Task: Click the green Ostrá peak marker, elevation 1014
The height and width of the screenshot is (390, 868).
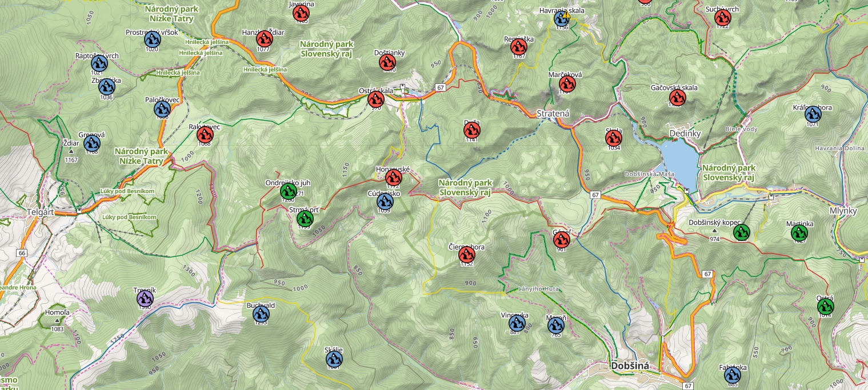Action: pyautogui.click(x=825, y=307)
